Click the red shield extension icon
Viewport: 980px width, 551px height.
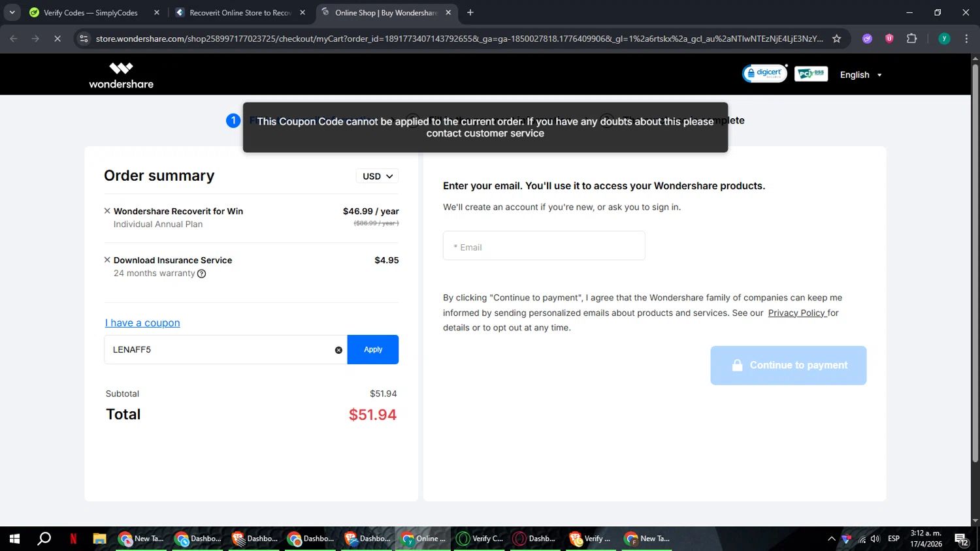(x=889, y=39)
